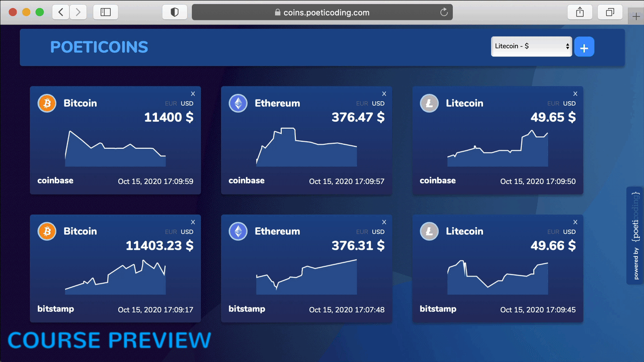Click the 376.31 $ Ethereum price
Image resolution: width=644 pixels, height=362 pixels.
point(358,246)
